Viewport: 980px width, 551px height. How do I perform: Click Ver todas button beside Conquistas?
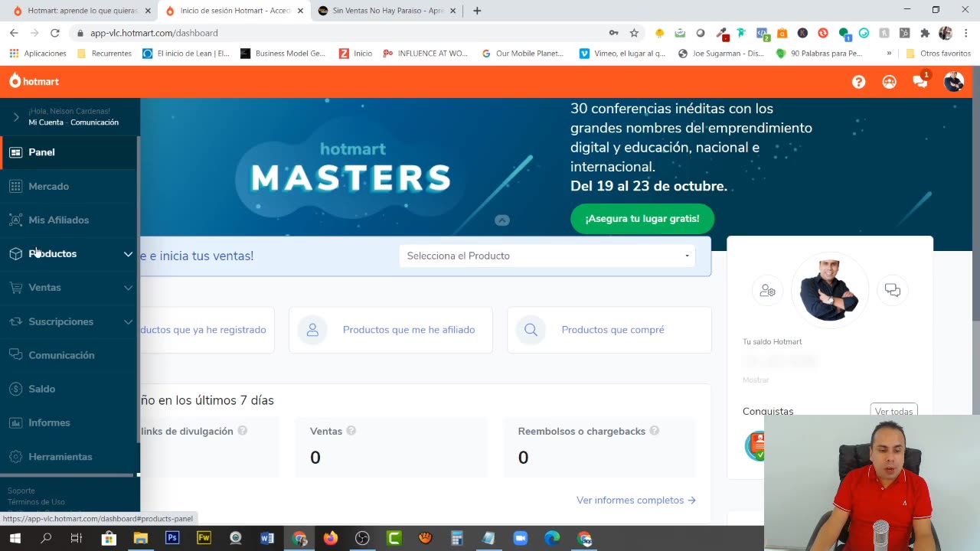pos(893,411)
